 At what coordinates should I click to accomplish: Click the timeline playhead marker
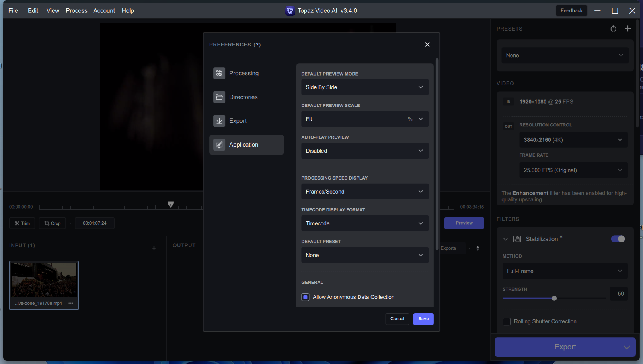coord(171,205)
